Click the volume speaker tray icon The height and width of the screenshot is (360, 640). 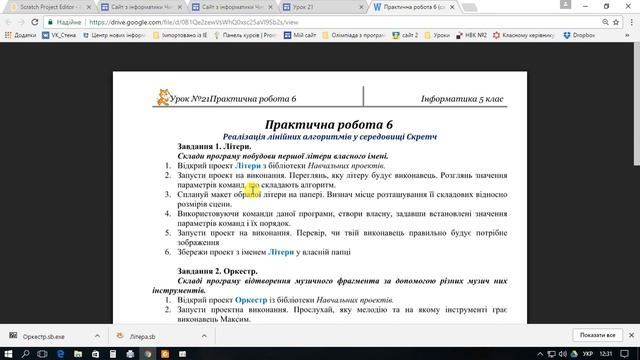pyautogui.click(x=563, y=354)
